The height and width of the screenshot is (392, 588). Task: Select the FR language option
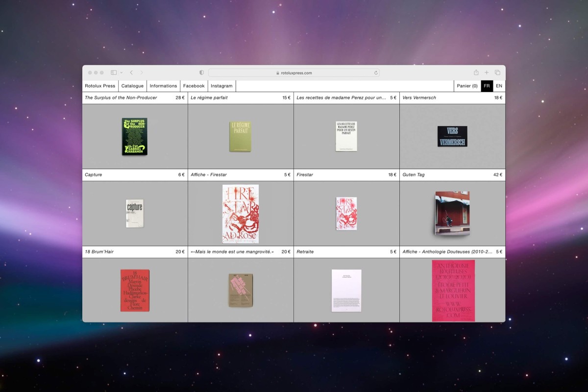click(x=487, y=86)
